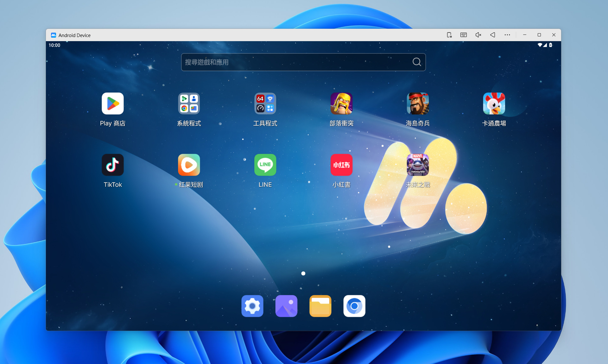Click the 10:00 clock in status bar

[x=54, y=45]
